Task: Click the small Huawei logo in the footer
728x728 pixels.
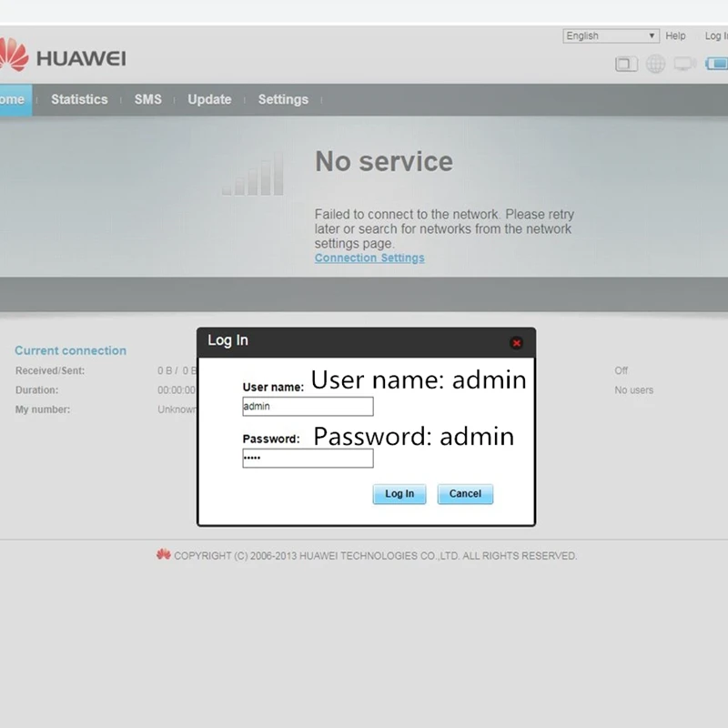Action: coord(164,554)
